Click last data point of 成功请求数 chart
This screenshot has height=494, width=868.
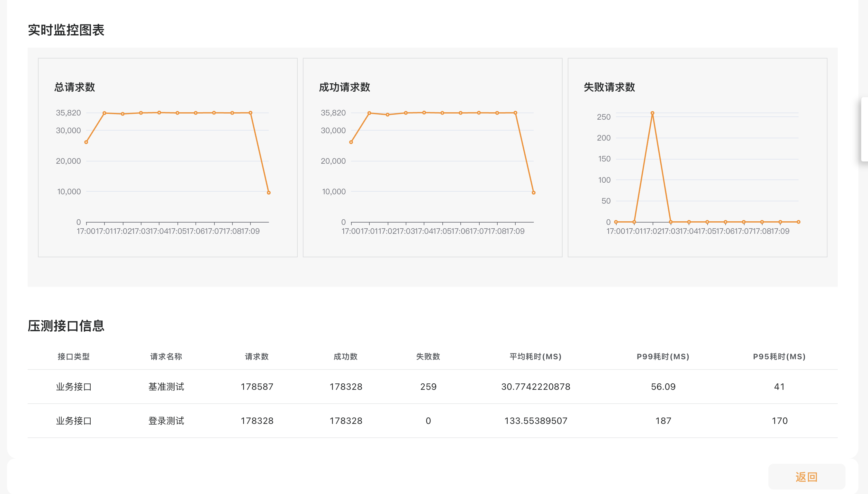point(533,193)
